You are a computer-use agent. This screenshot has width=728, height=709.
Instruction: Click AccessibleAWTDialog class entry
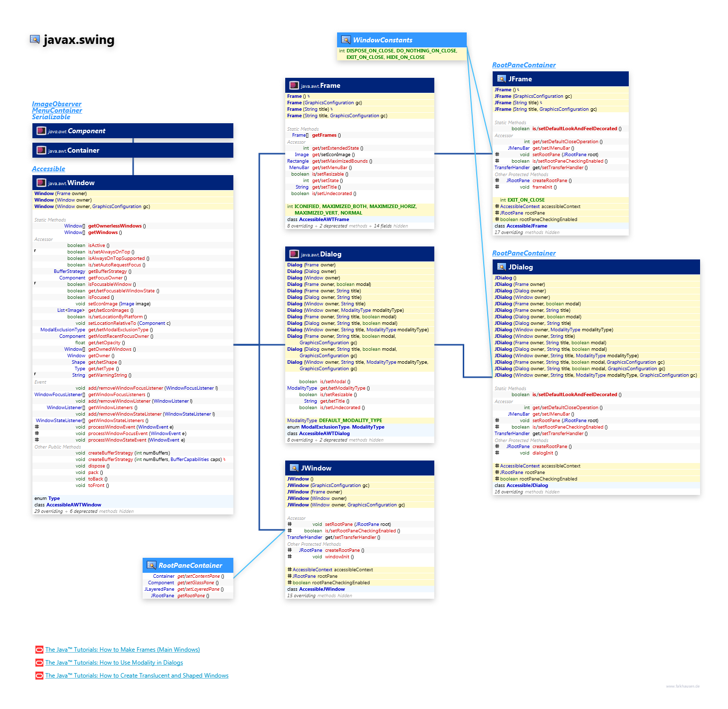(324, 434)
